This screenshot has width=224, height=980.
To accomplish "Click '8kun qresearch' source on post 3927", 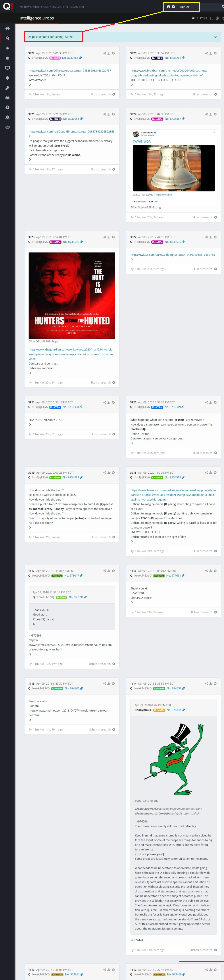I will point(100,94).
